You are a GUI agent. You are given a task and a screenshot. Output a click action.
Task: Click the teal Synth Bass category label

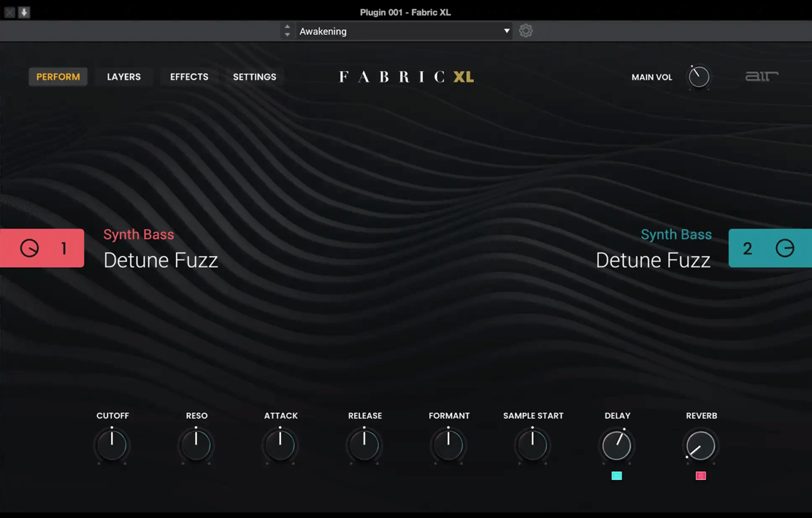pyautogui.click(x=676, y=234)
